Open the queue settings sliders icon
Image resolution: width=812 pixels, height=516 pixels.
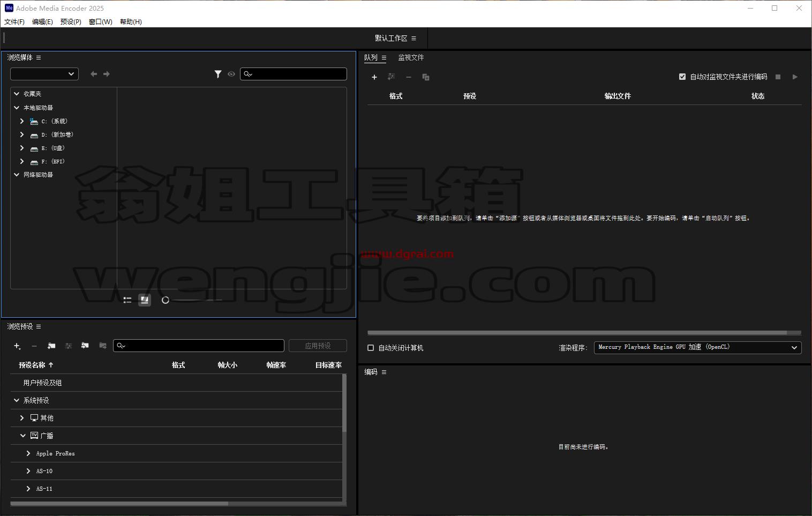[x=392, y=77]
